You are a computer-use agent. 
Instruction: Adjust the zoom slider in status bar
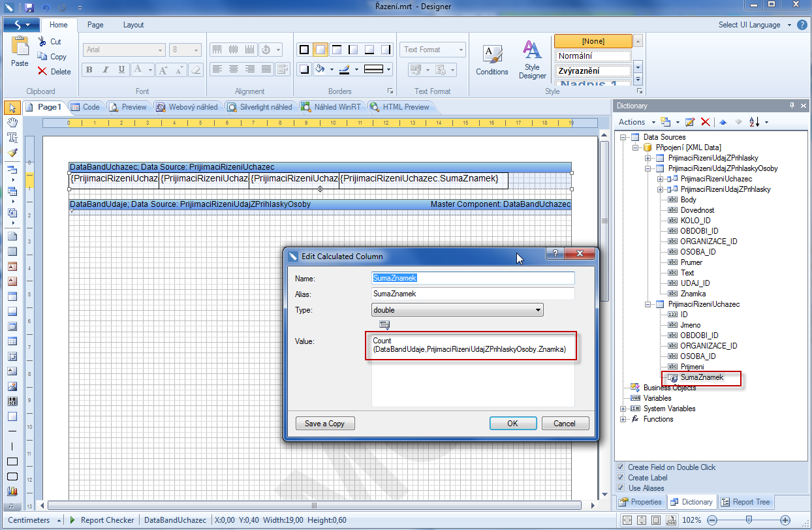749,520
